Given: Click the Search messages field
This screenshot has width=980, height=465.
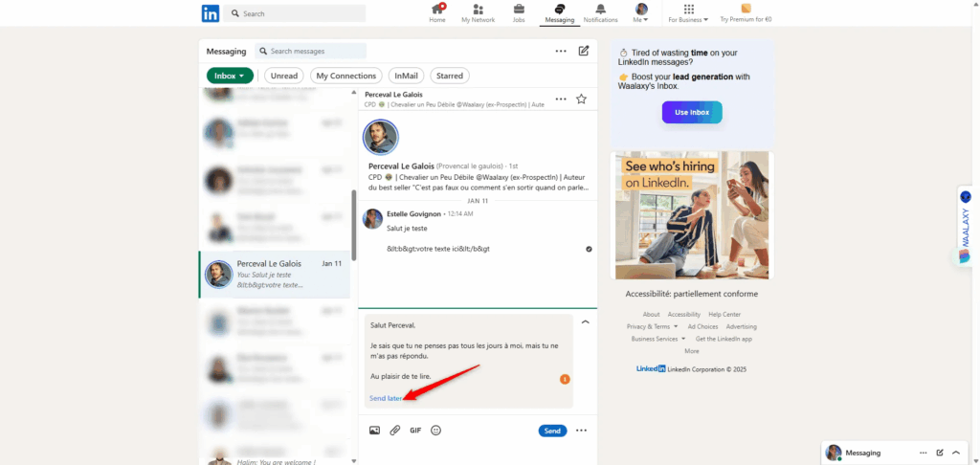Looking at the screenshot, I should (x=316, y=51).
